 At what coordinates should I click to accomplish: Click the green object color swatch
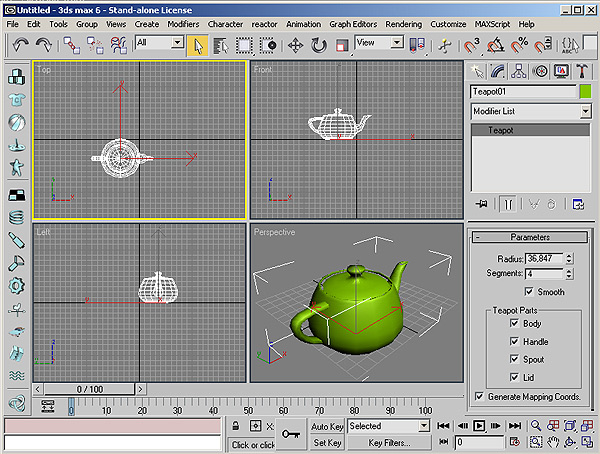(x=585, y=92)
